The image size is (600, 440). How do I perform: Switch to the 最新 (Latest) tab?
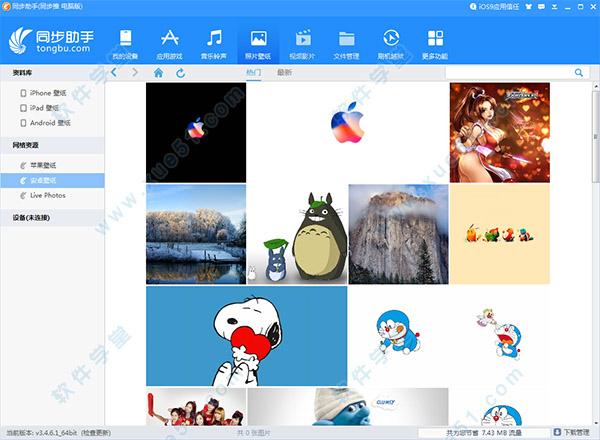click(x=285, y=73)
